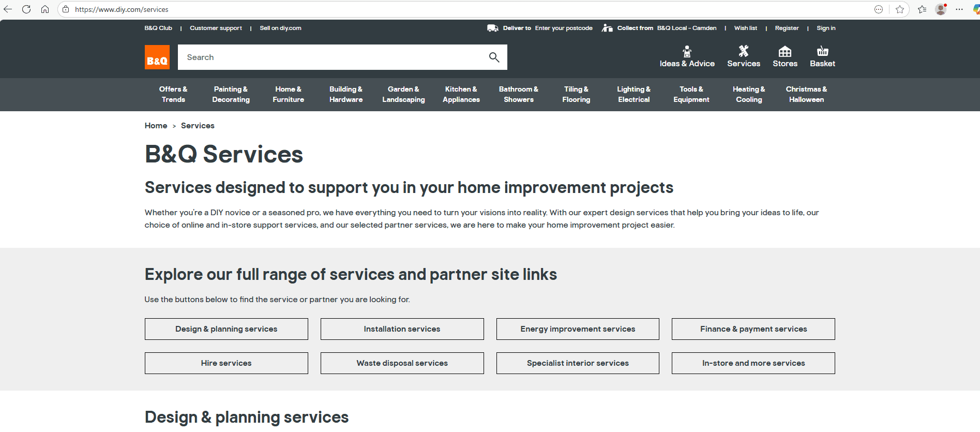The height and width of the screenshot is (432, 980).
Task: Click the Sign in link
Action: click(826, 28)
